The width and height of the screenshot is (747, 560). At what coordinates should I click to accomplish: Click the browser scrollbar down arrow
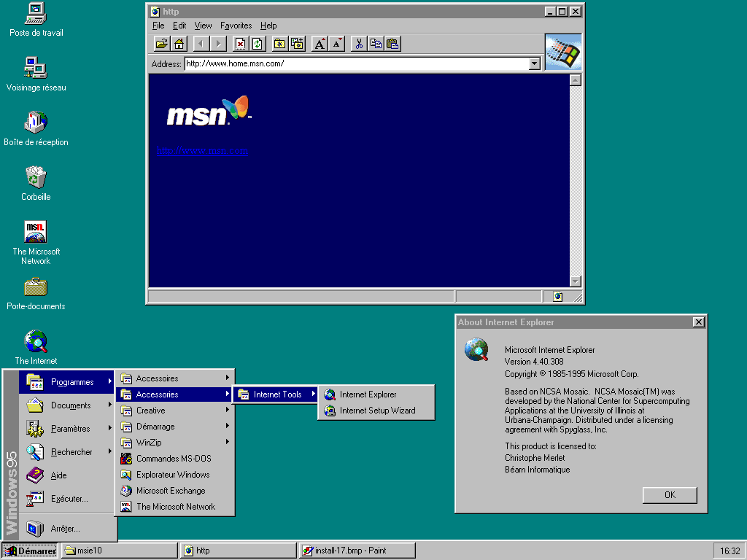[x=575, y=281]
